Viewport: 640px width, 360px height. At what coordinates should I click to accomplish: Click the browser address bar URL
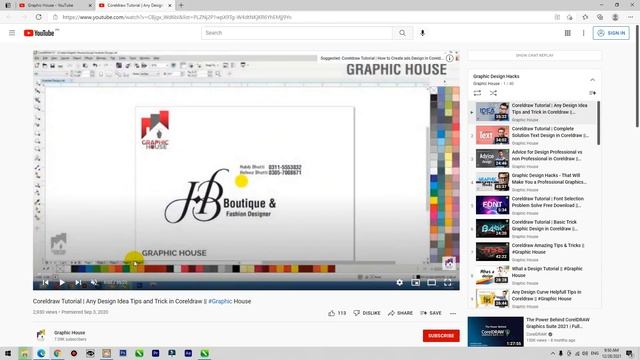(x=177, y=17)
